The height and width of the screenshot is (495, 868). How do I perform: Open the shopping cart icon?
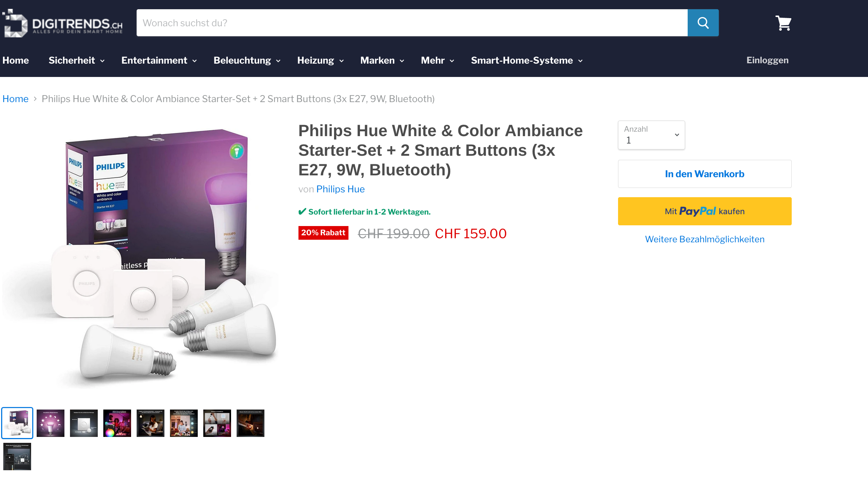pos(783,23)
